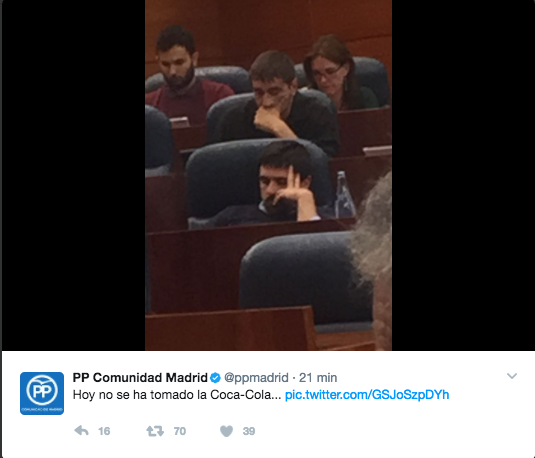The image size is (535, 458).
Task: Click the reply count 16
Action: pos(104,431)
